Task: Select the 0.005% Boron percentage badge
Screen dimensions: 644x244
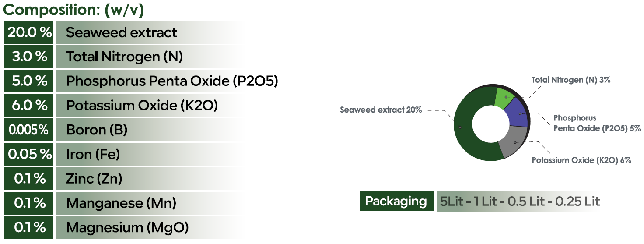Action: click(29, 130)
